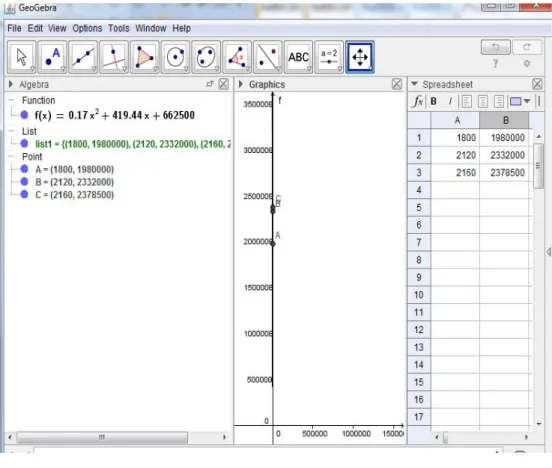Image resolution: width=552 pixels, height=468 pixels.
Task: Select spreadsheet column B header
Action: 504,120
